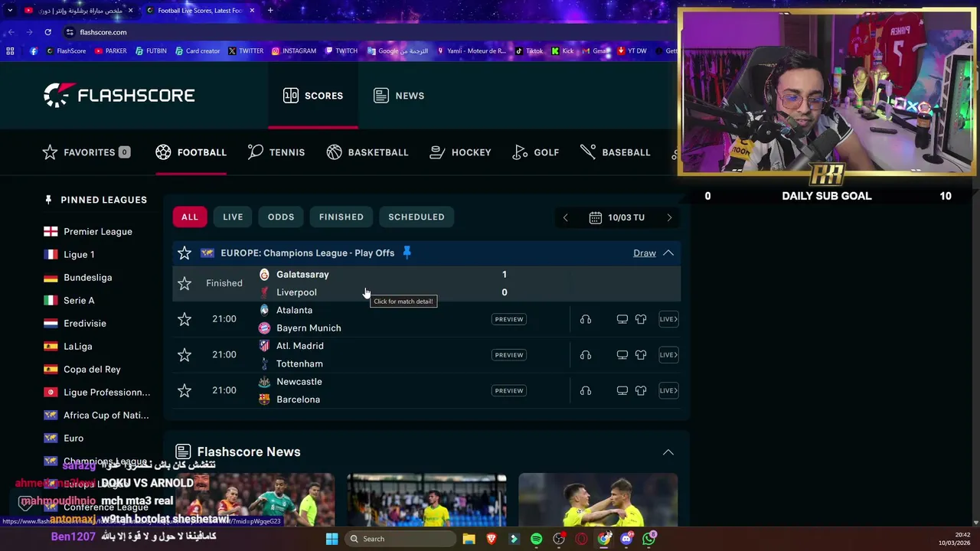
Task: Open FAVORITES menu item
Action: point(86,152)
